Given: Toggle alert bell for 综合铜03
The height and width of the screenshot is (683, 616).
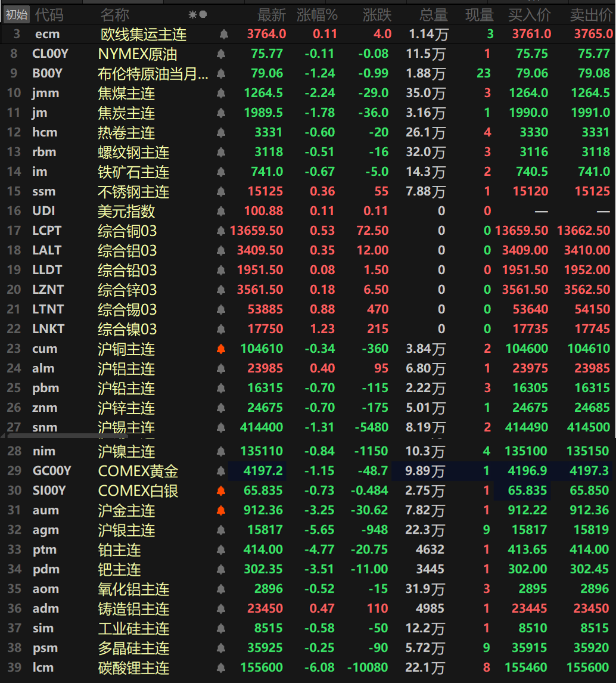Looking at the screenshot, I should 221,231.
